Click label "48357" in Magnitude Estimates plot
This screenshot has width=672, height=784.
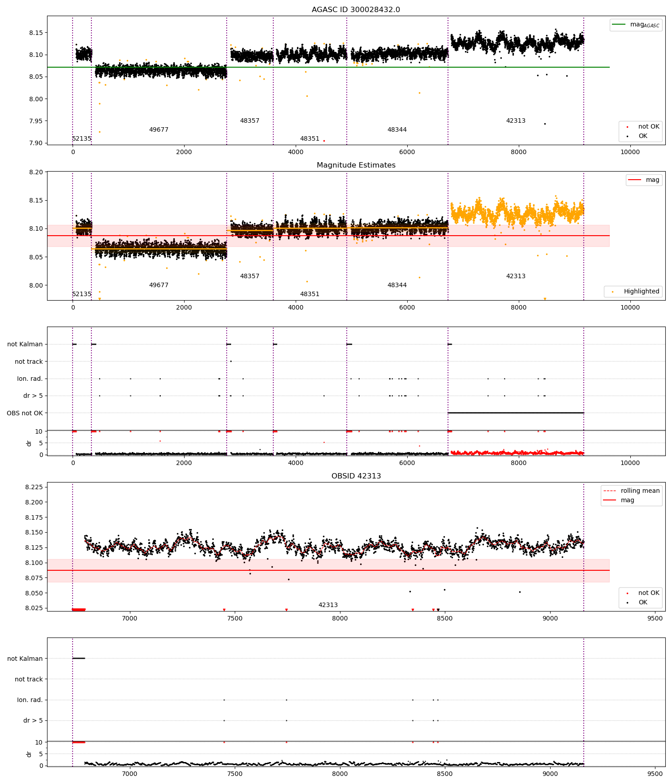(250, 276)
